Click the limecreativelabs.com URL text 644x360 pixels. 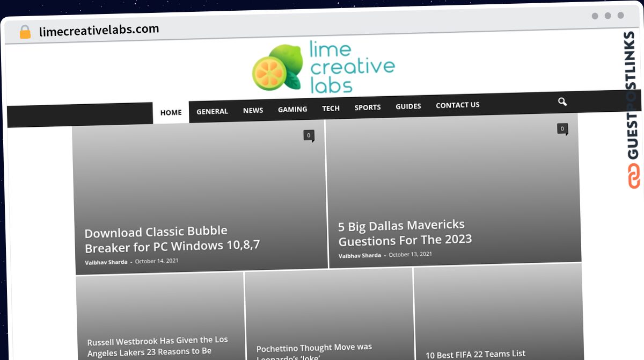99,30
